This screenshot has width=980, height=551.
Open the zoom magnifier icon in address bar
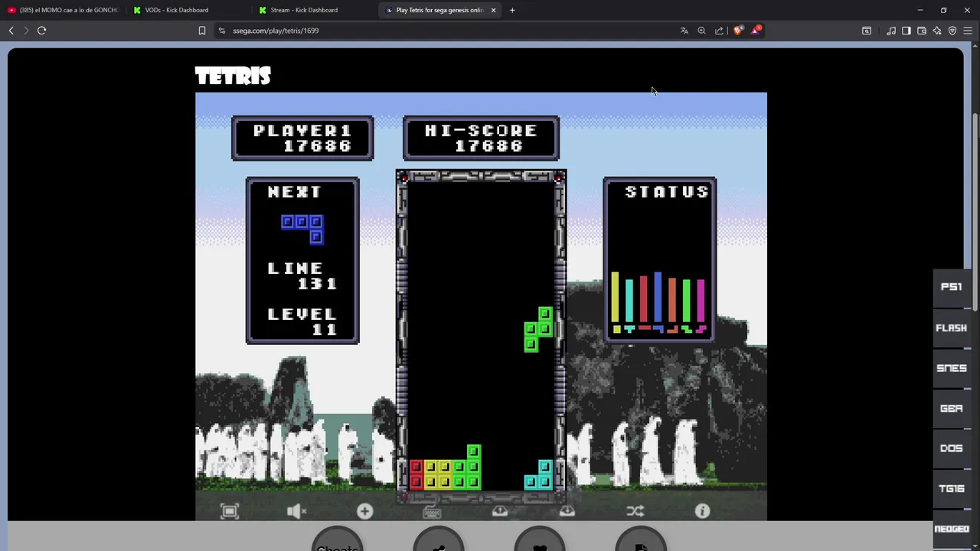[701, 31]
